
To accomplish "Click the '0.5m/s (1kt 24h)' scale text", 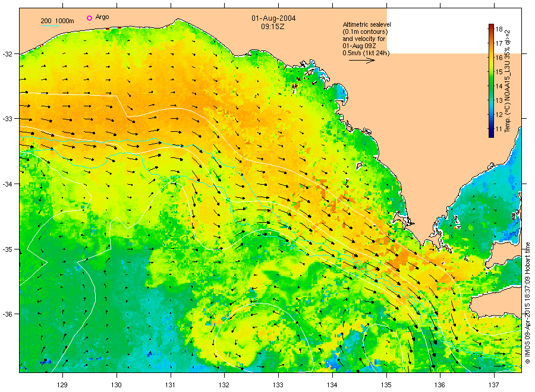I will pos(366,53).
